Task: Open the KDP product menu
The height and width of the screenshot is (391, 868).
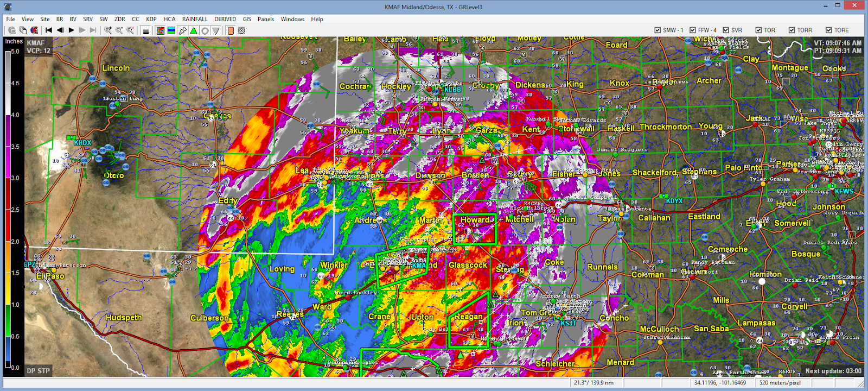Action: tap(151, 19)
